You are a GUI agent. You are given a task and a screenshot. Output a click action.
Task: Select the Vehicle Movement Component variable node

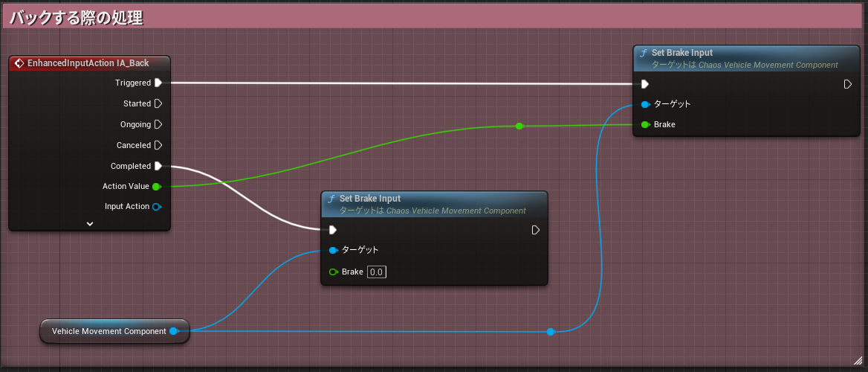point(114,331)
